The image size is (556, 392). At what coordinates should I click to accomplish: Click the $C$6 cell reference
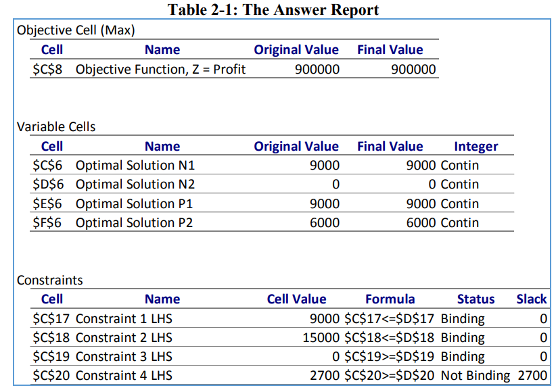pyautogui.click(x=47, y=165)
